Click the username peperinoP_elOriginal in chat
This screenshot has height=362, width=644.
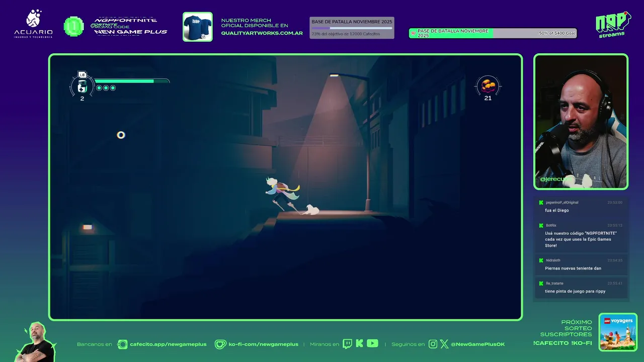562,203
